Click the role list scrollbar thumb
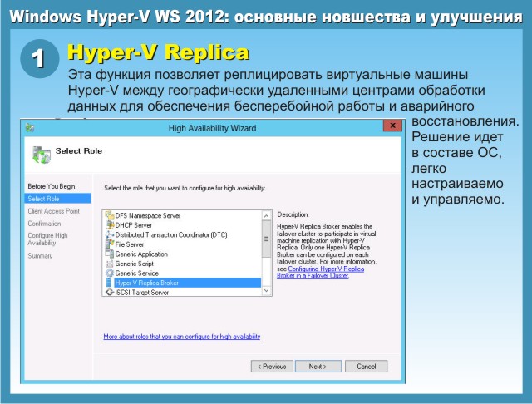532x404 pixels. coord(266,239)
